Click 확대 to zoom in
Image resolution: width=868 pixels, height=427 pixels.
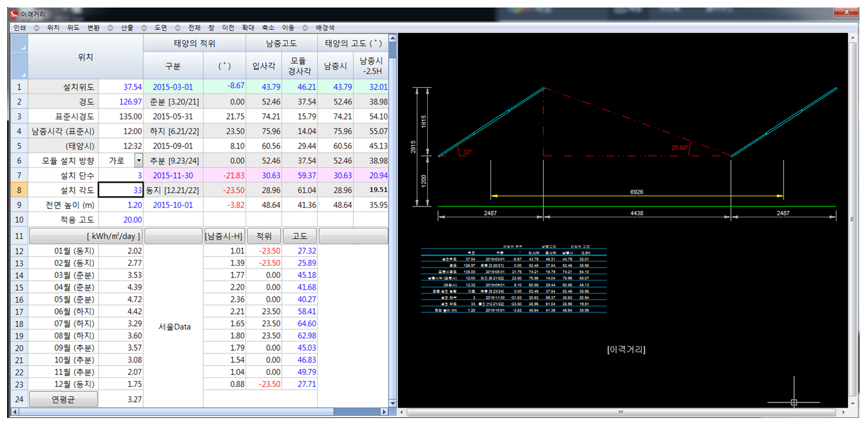(x=248, y=28)
